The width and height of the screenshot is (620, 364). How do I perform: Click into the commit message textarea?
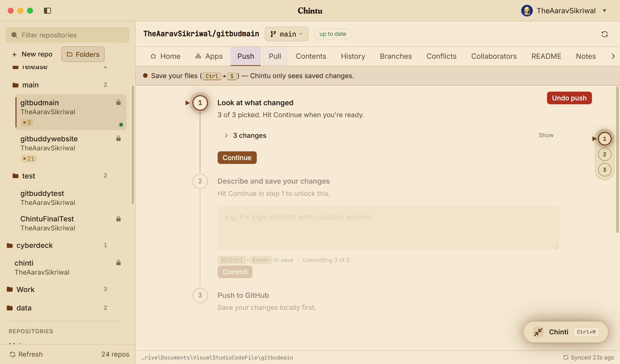coord(388,228)
